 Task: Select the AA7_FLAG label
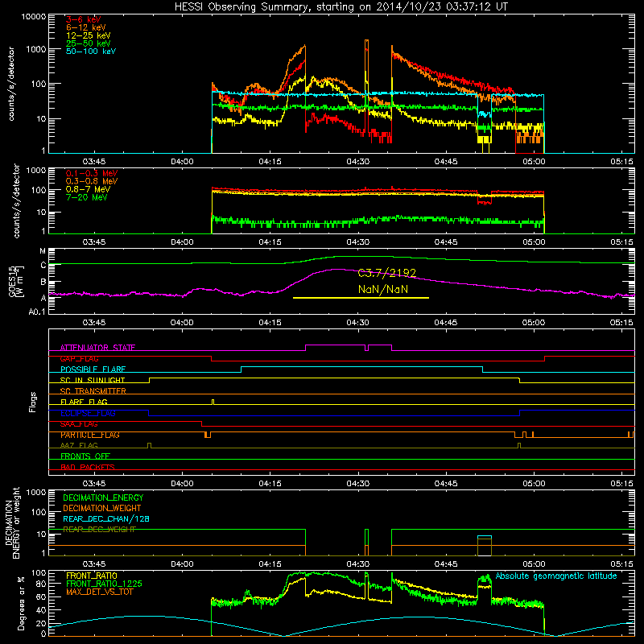coord(79,446)
